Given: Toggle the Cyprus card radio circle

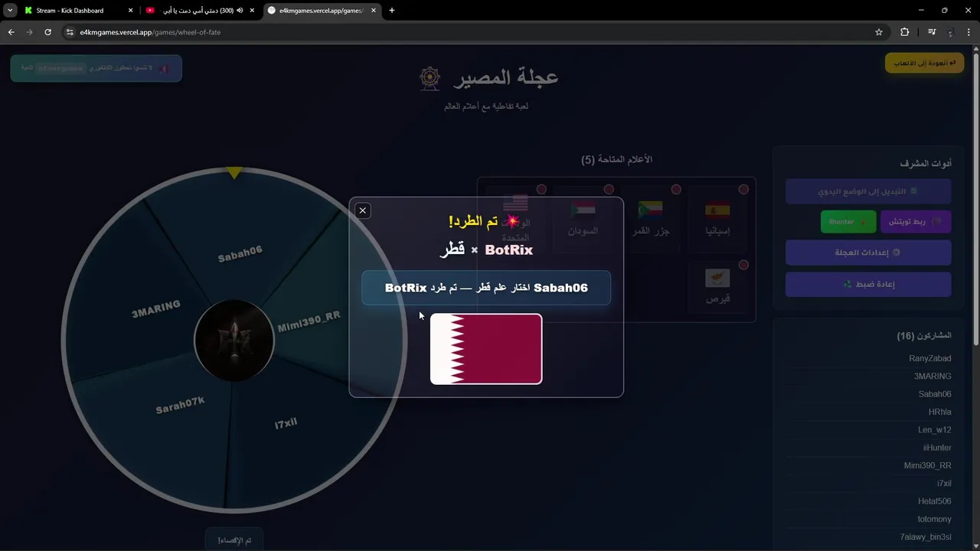Looking at the screenshot, I should click(743, 265).
